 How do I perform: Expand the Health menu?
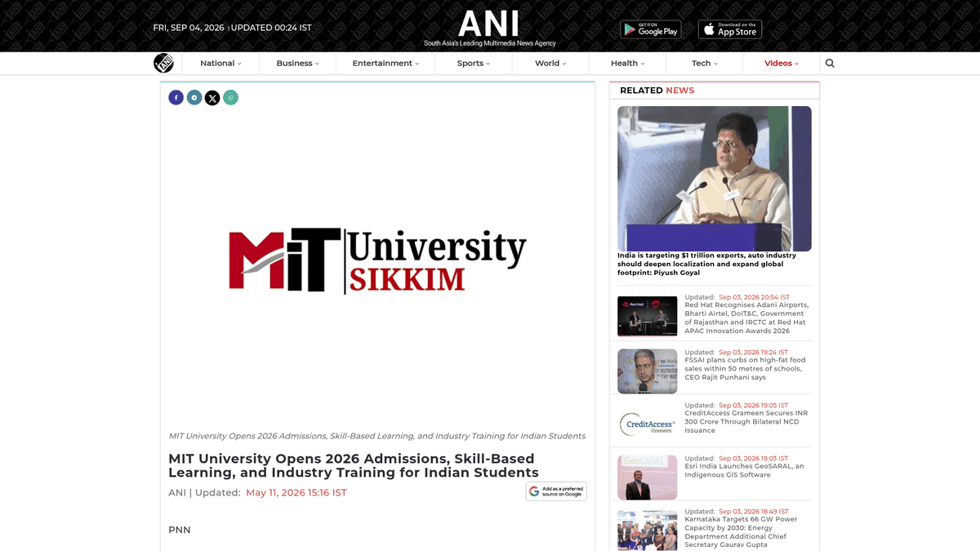tap(627, 63)
